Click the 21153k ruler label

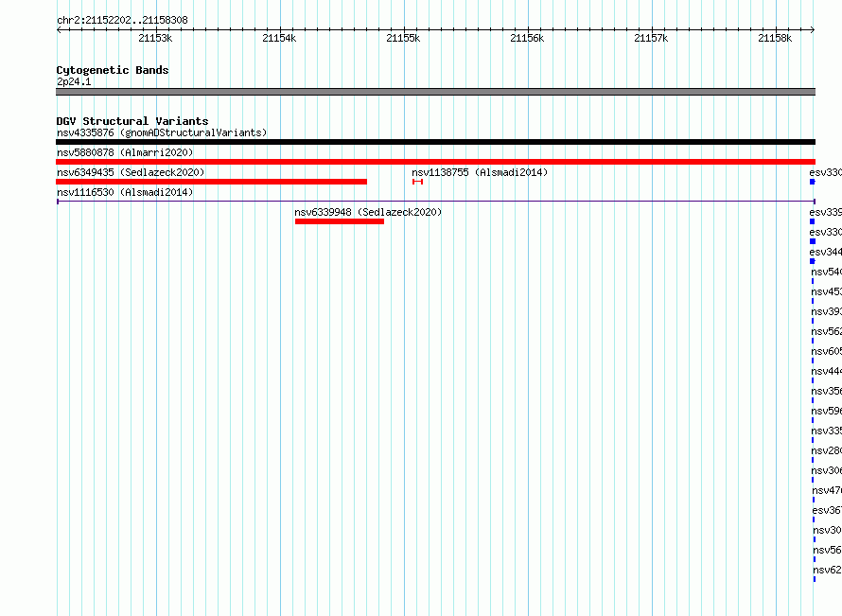tap(155, 38)
